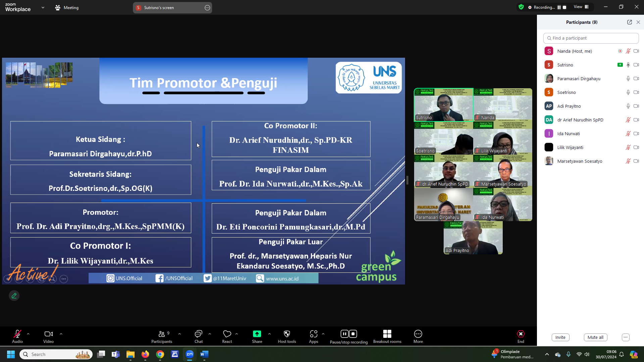Open the Participants panel button
Image resolution: width=644 pixels, height=362 pixels.
(162, 337)
